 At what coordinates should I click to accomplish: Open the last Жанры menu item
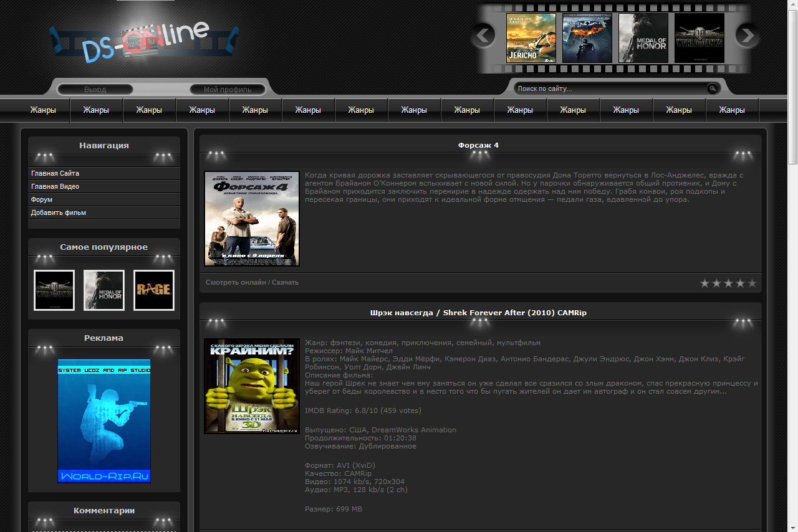[732, 110]
